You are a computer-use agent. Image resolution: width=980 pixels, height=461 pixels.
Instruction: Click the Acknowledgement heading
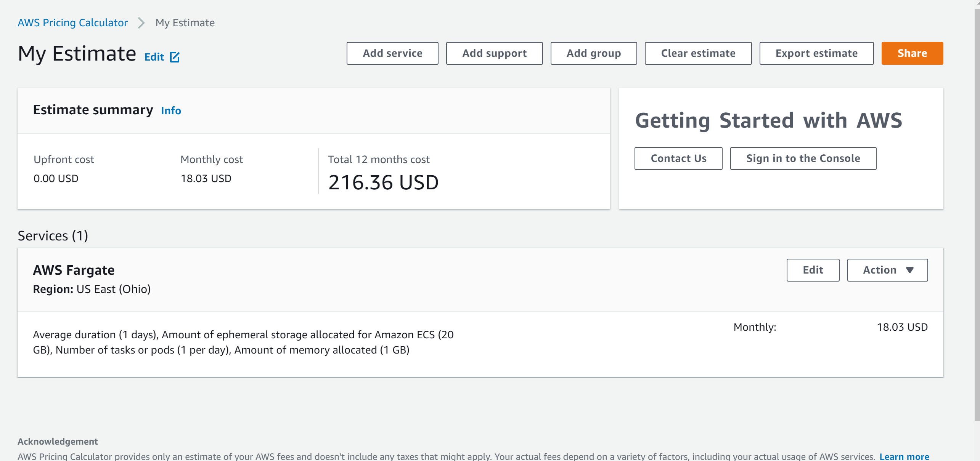(x=58, y=441)
